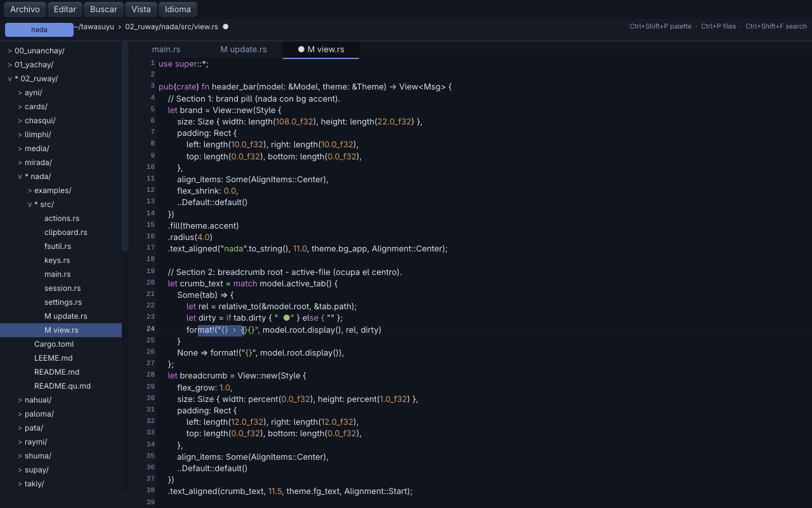
Task: Open clipboard.rs from the file tree
Action: (x=61, y=232)
